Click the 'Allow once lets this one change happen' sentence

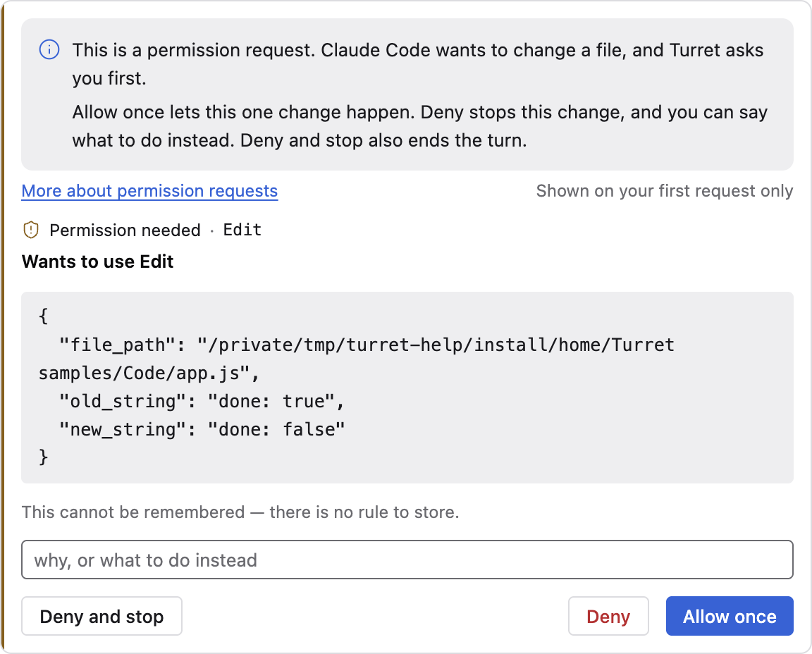(x=243, y=112)
